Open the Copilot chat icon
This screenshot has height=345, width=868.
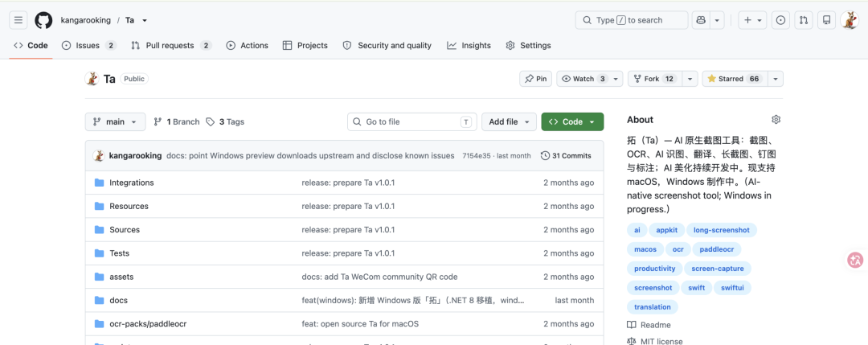(701, 20)
